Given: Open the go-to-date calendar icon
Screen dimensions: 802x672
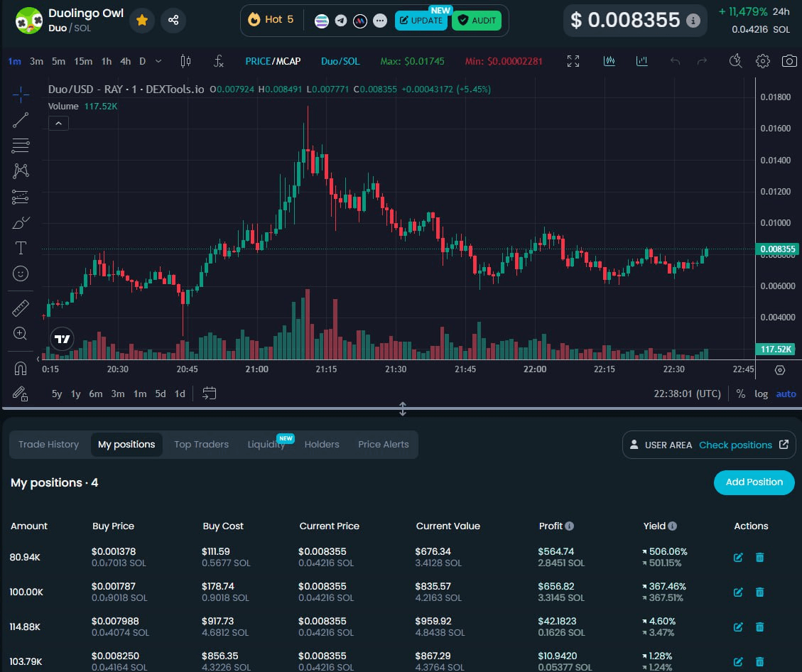Looking at the screenshot, I should [x=209, y=394].
